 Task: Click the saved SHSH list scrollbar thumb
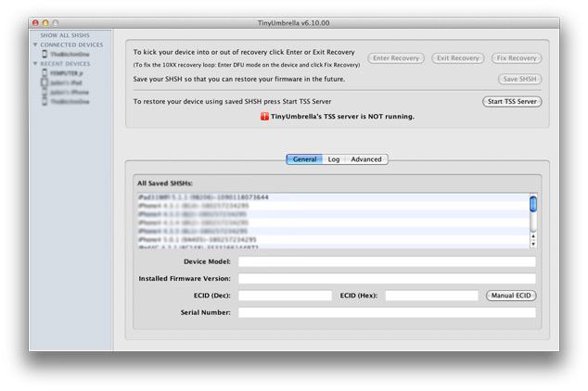532,205
